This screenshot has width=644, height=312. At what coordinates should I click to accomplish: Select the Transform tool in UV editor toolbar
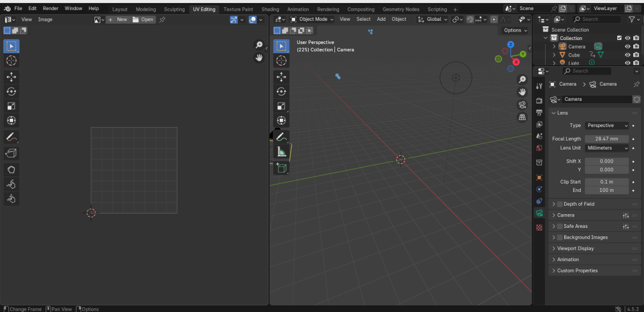click(11, 121)
